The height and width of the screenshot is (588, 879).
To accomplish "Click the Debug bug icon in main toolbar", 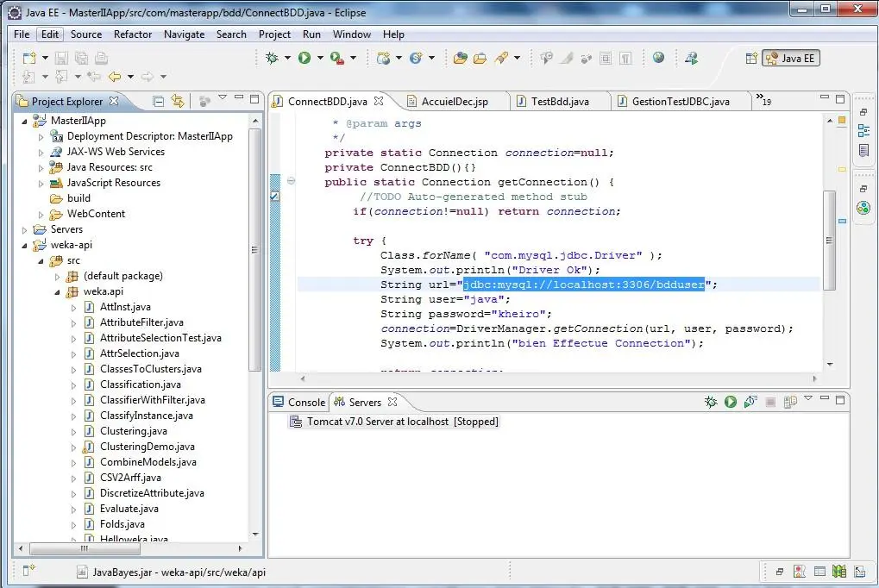I will 273,59.
